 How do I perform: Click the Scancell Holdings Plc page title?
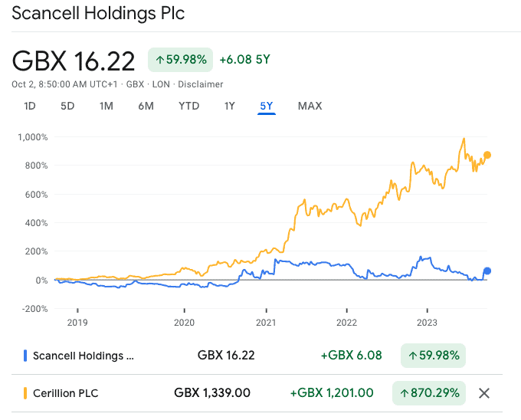coord(98,14)
